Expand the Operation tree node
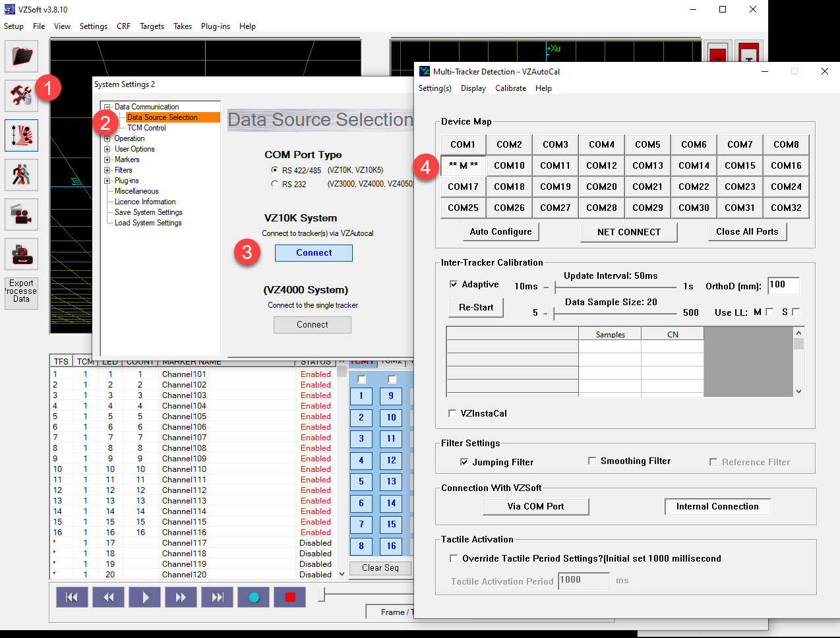 [107, 138]
